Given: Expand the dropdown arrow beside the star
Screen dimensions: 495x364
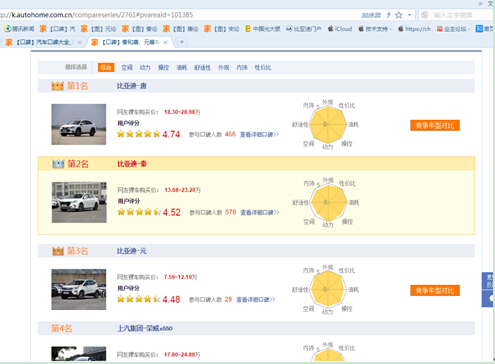Looking at the screenshot, I should pos(409,15).
